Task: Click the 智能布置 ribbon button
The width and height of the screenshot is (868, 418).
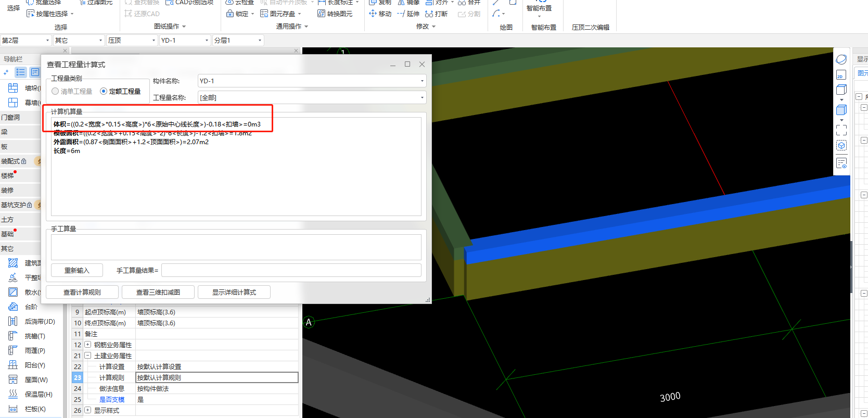Action: pos(539,9)
